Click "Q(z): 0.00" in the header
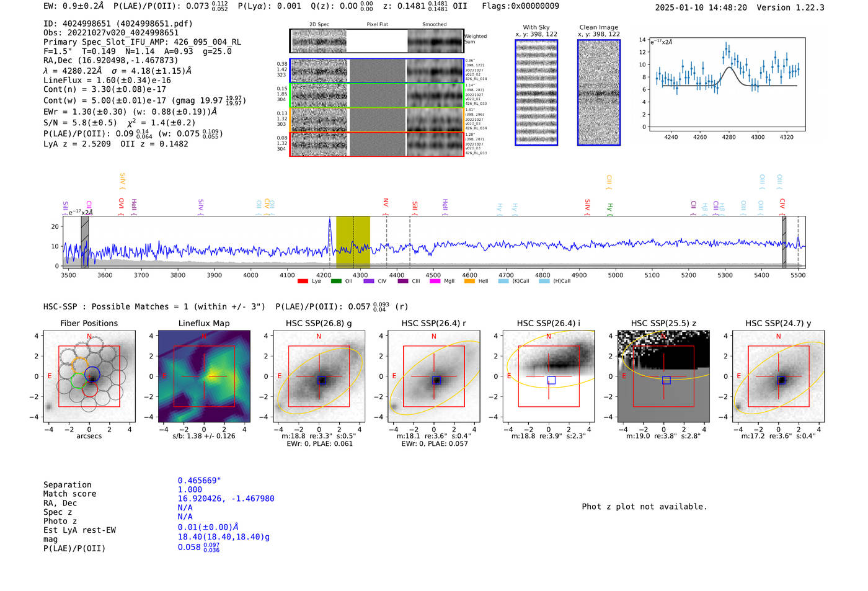868x591 pixels. [334, 6]
